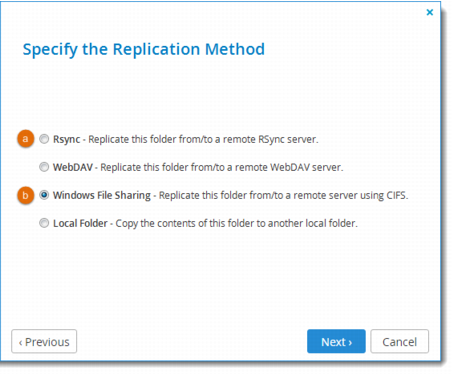Screen dimensions: 452x374
Task: Cancel the replication wizard
Action: 399,341
